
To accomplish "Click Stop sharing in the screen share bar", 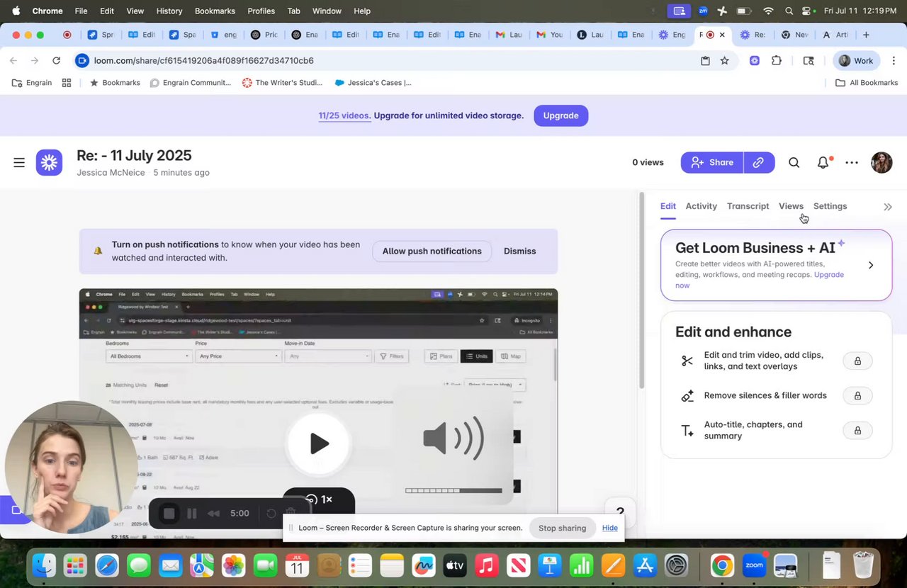I will 563,528.
